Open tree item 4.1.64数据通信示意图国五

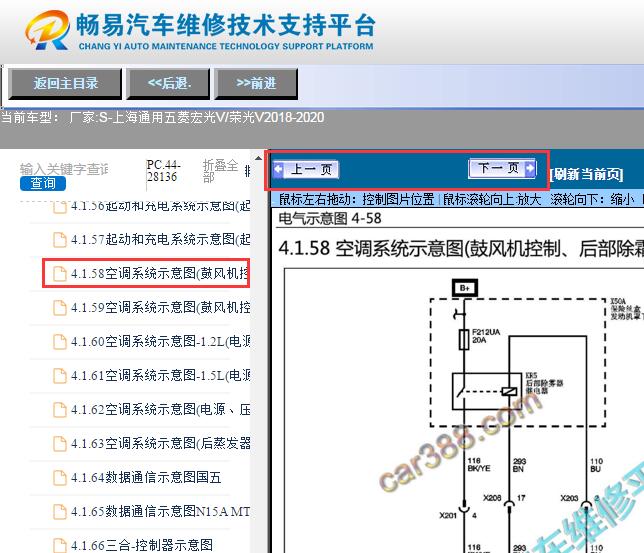click(146, 477)
